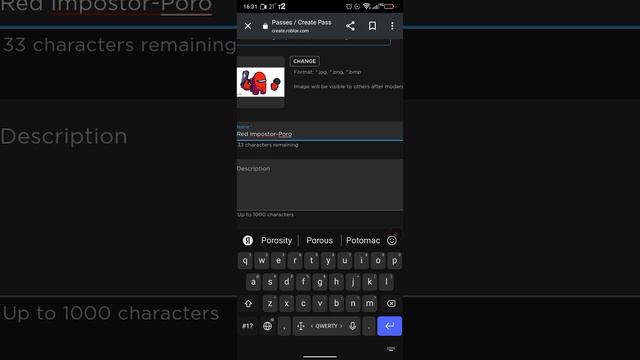The width and height of the screenshot is (640, 360).
Task: Choose the Potomac keyboard suggestion
Action: [x=363, y=241]
